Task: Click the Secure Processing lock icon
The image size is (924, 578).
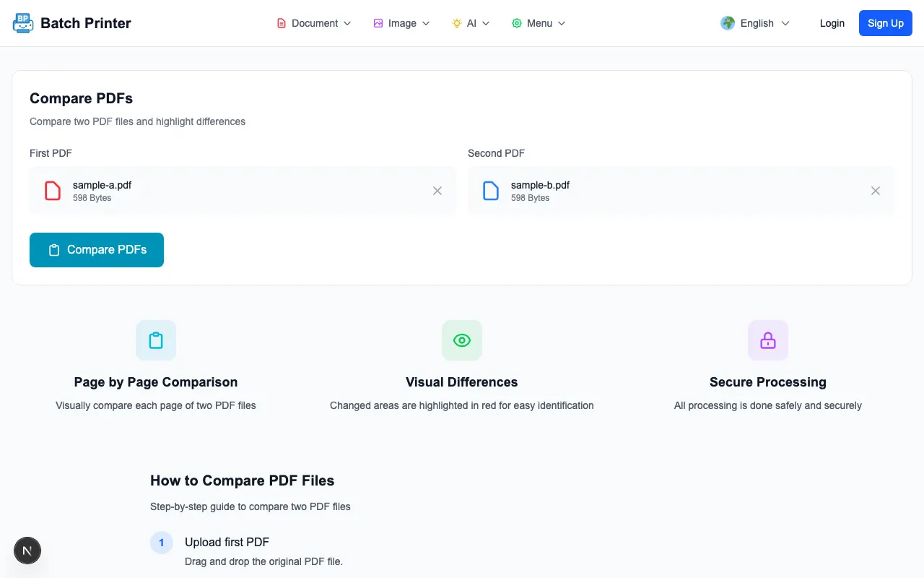Action: pos(768,340)
